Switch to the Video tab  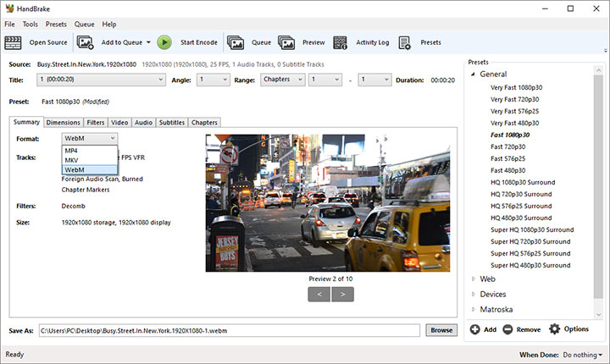coord(119,123)
